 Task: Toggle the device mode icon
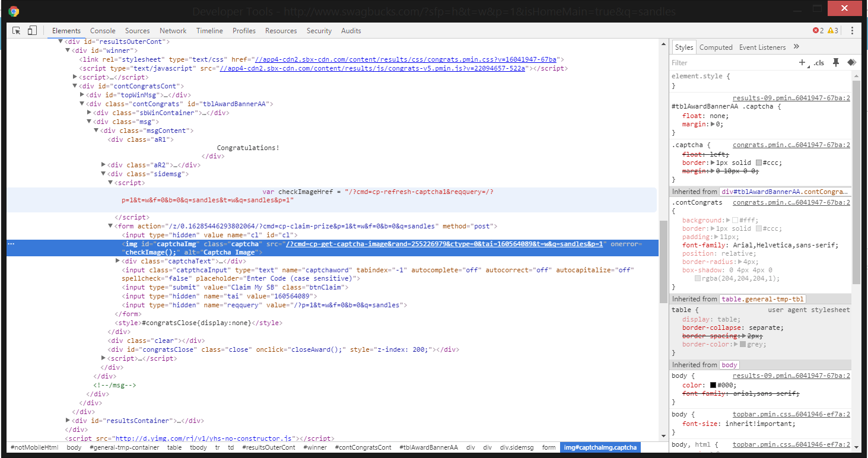click(x=32, y=31)
